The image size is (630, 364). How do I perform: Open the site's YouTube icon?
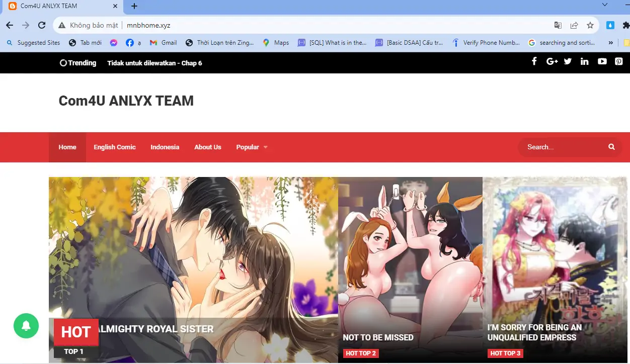(x=602, y=61)
